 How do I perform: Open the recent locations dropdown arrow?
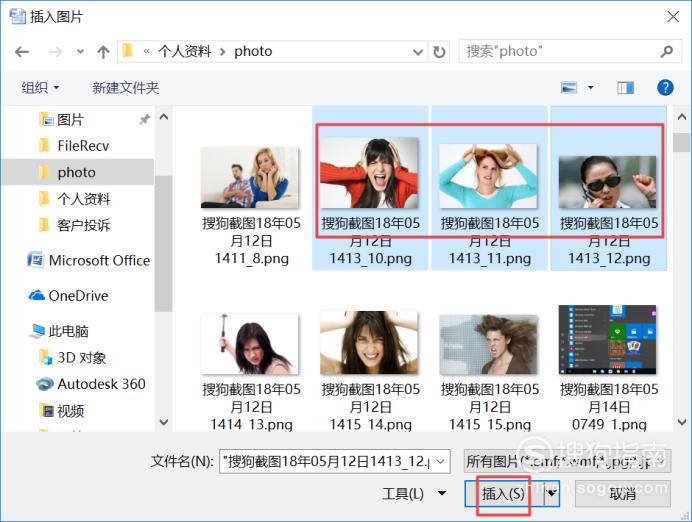(80, 52)
